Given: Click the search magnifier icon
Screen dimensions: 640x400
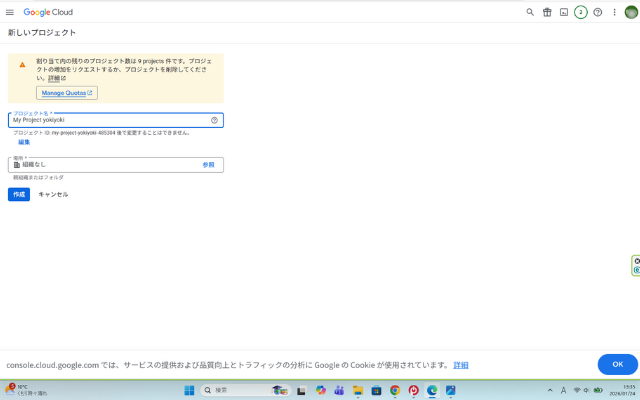Looking at the screenshot, I should (x=530, y=12).
